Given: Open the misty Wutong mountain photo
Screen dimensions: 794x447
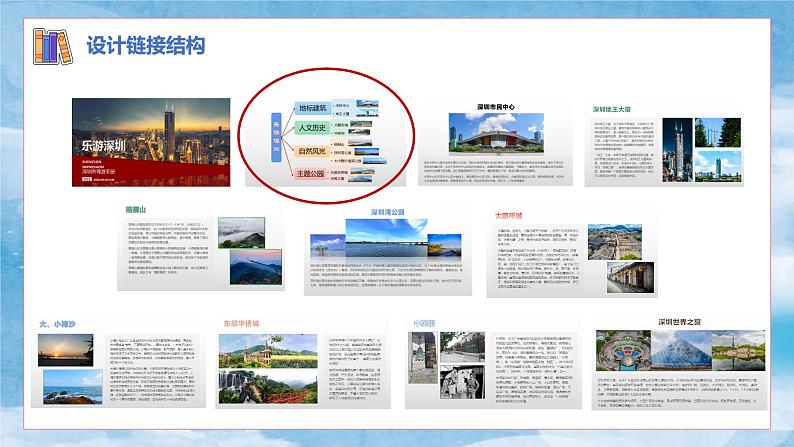Looking at the screenshot, I should coord(242,233).
